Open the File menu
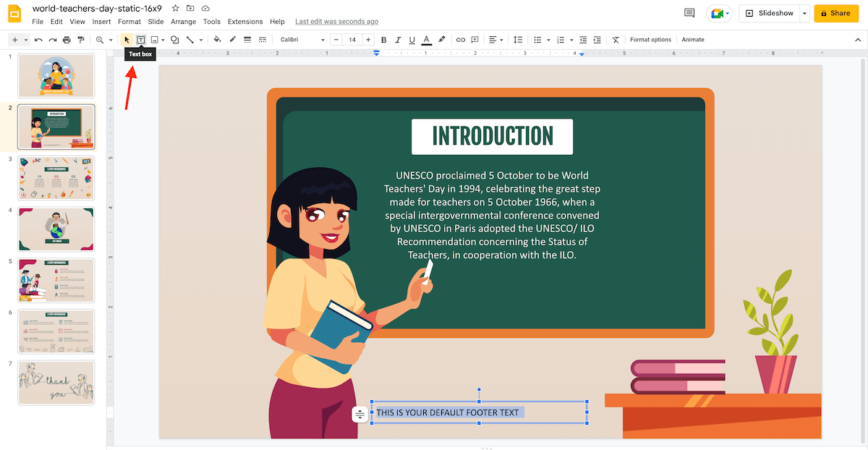Image resolution: width=868 pixels, height=450 pixels. 38,22
